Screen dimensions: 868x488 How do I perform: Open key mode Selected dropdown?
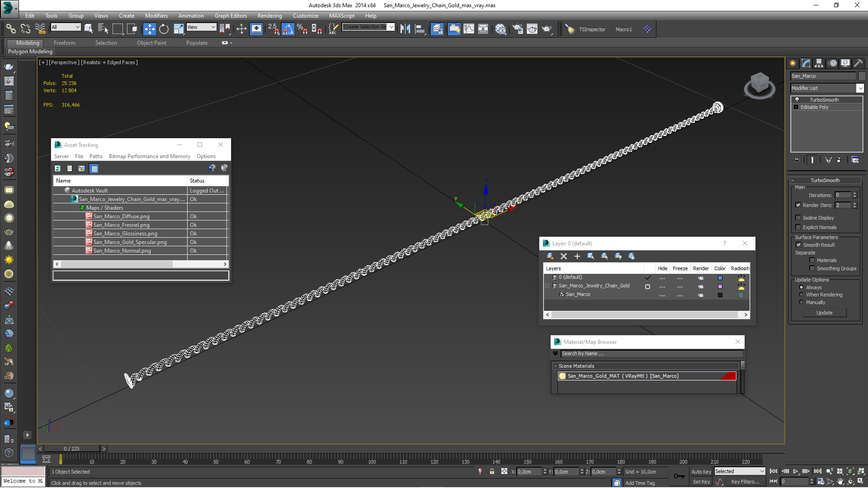point(740,471)
